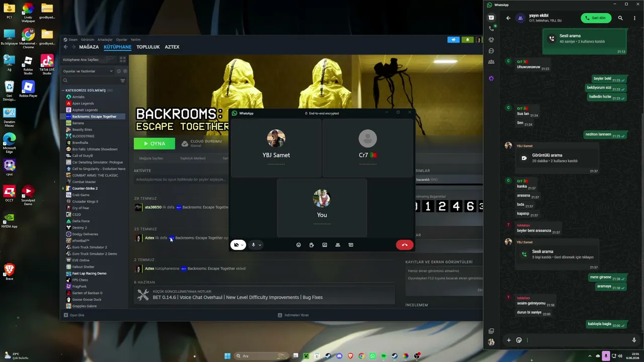Open the call chat icon

(351, 245)
